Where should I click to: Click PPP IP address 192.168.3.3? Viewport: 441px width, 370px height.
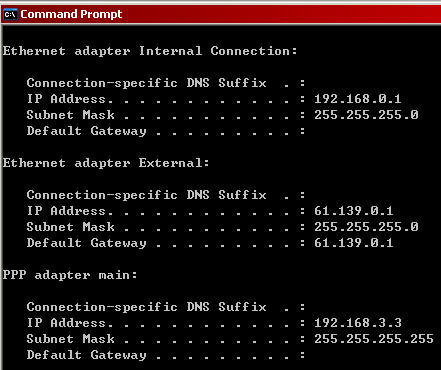[x=358, y=323]
